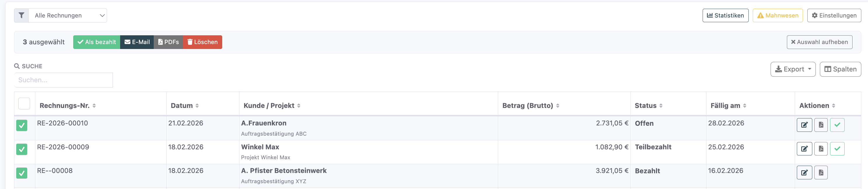Click into the Suchen search field

tap(63, 80)
